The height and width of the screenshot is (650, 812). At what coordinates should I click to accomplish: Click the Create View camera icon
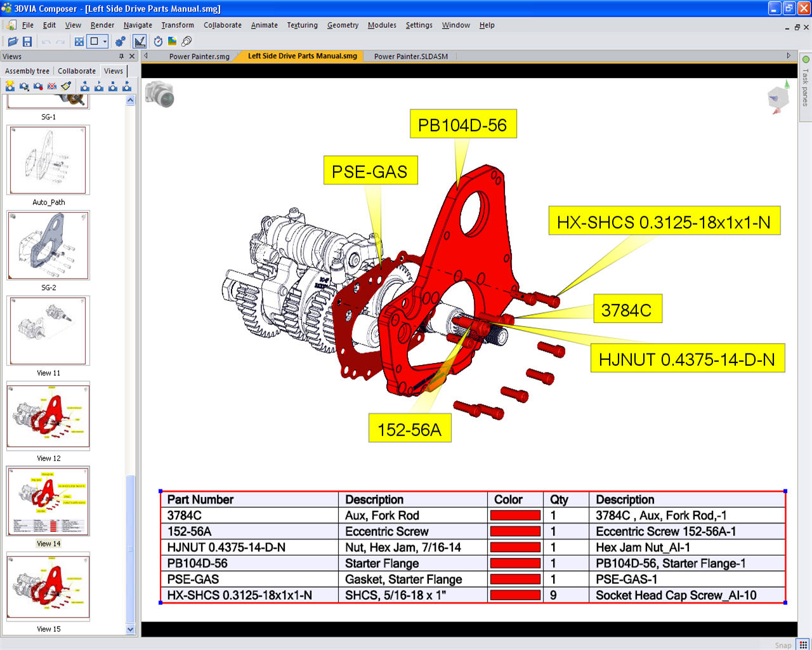tap(10, 86)
